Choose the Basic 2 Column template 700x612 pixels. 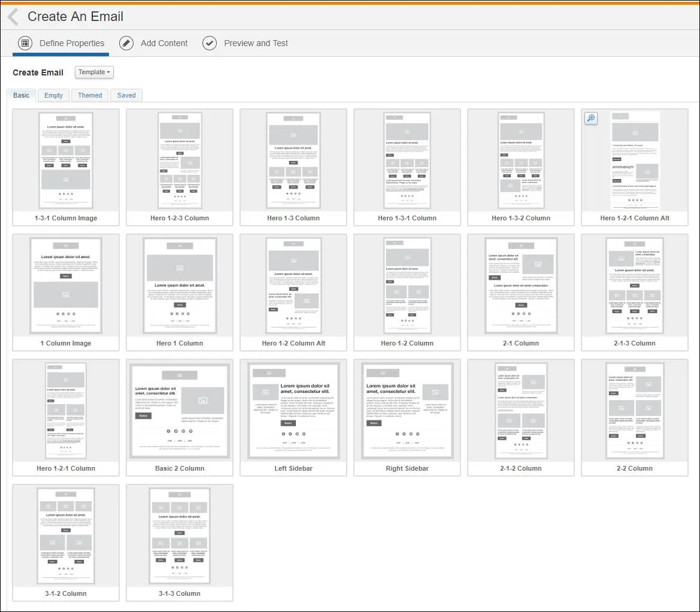click(180, 417)
